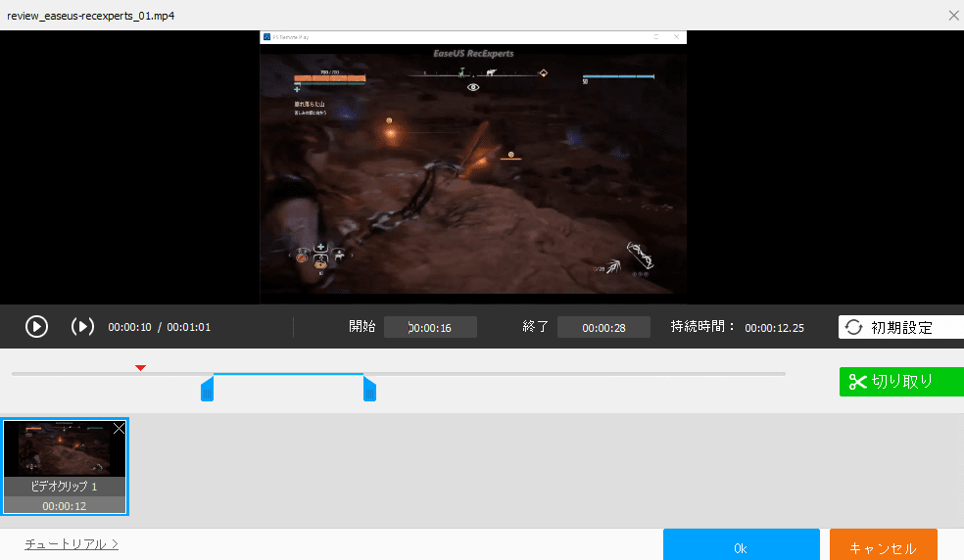964x560 pixels.
Task: Click the 終了 label
Action: coord(535,326)
